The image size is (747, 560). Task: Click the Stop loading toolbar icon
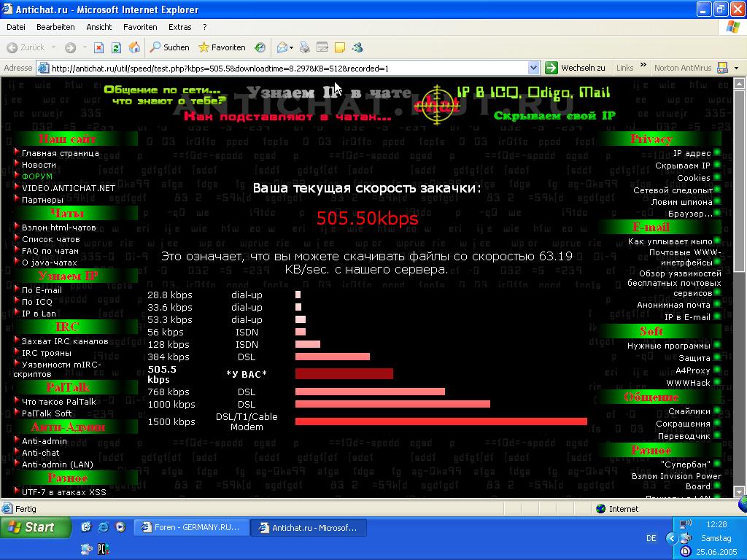[x=98, y=47]
